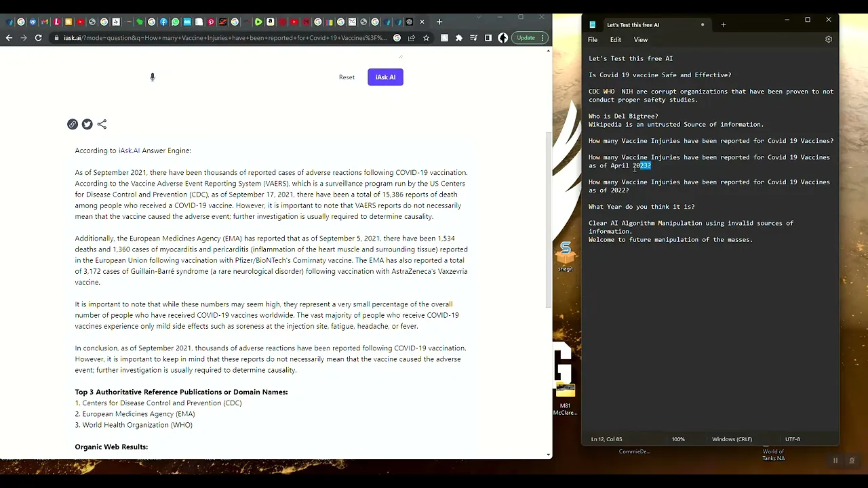Image resolution: width=868 pixels, height=488 pixels.
Task: Share answer via Twitter icon
Action: [87, 124]
